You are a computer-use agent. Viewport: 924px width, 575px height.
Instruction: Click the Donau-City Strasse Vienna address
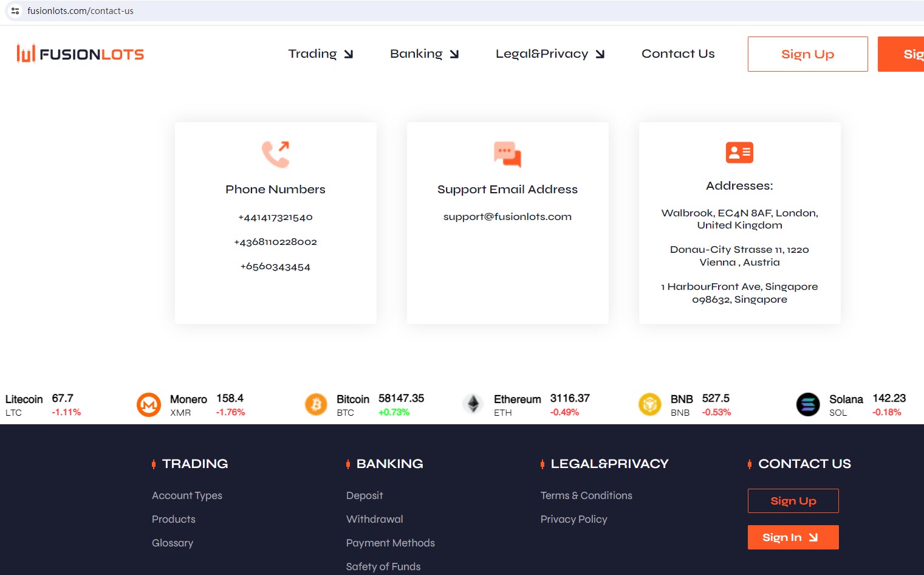click(739, 256)
